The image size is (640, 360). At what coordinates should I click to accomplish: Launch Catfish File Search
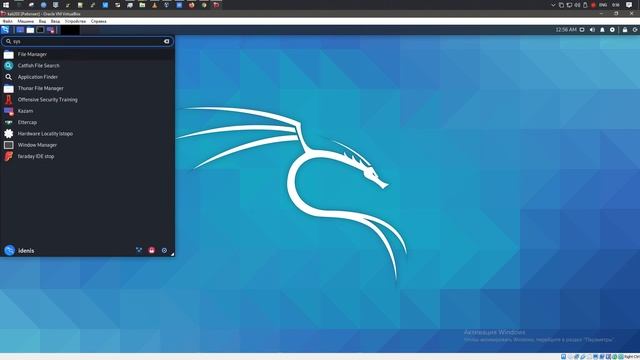(x=87, y=66)
